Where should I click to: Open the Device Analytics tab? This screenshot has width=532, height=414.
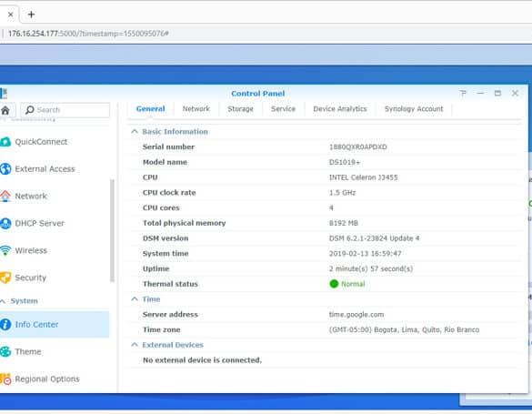pos(340,108)
